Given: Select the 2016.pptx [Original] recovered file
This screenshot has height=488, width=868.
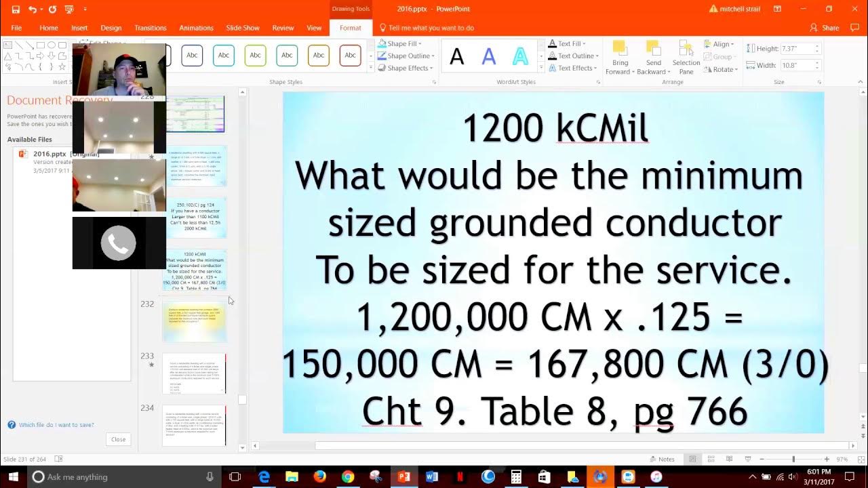Looking at the screenshot, I should [71, 162].
